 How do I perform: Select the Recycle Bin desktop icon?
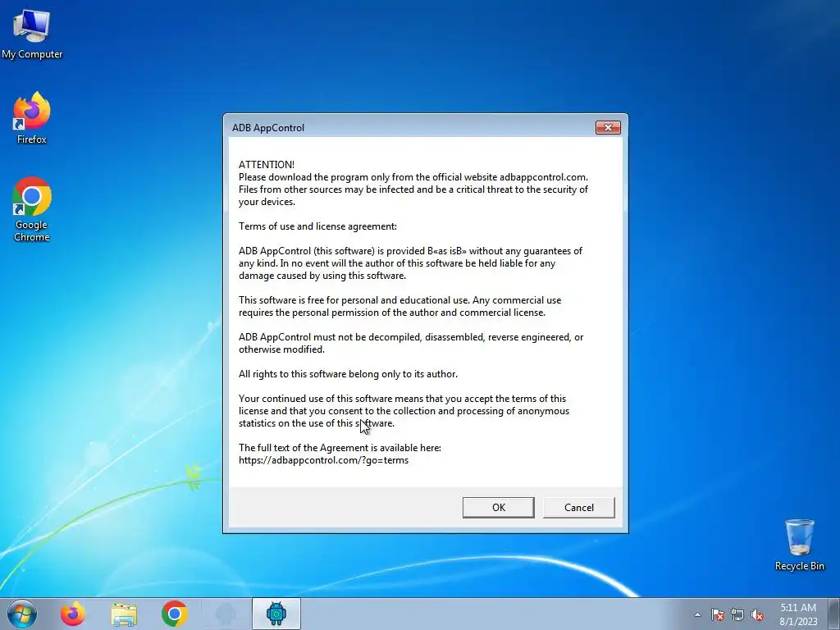pos(799,545)
